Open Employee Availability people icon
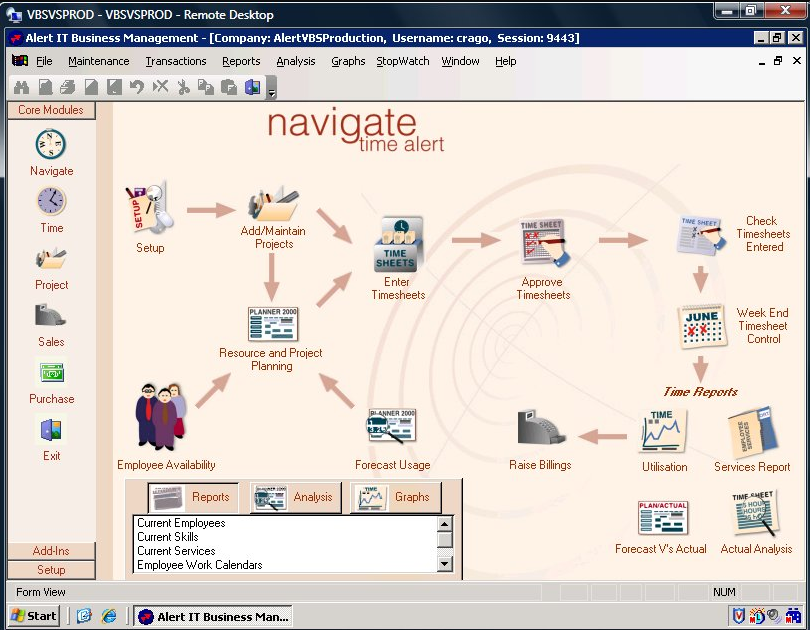This screenshot has height=630, width=810. coord(162,415)
